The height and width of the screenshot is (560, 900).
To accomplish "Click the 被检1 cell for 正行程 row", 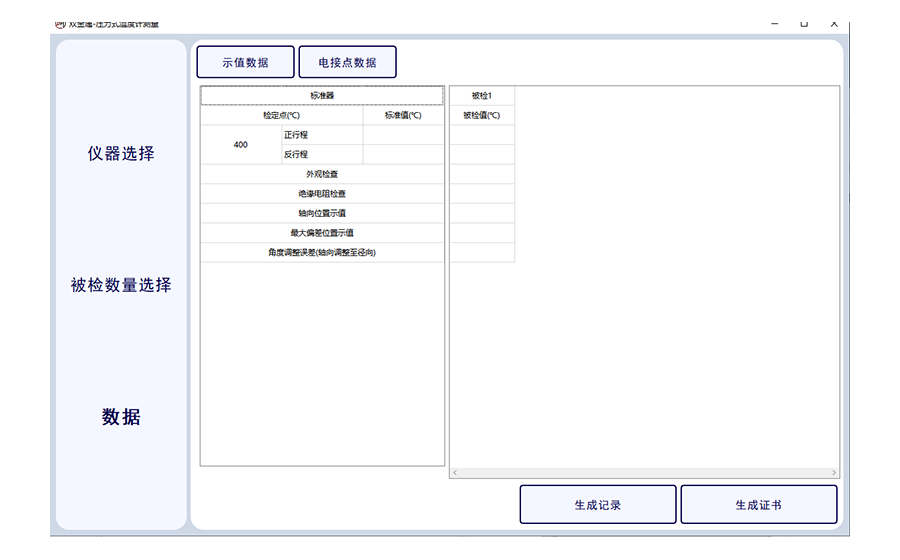I will [482, 135].
